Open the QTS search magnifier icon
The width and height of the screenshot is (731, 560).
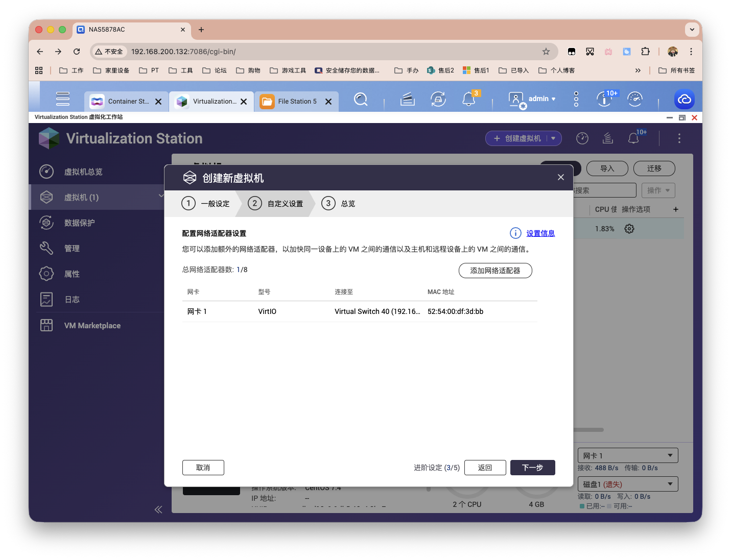pos(361,99)
